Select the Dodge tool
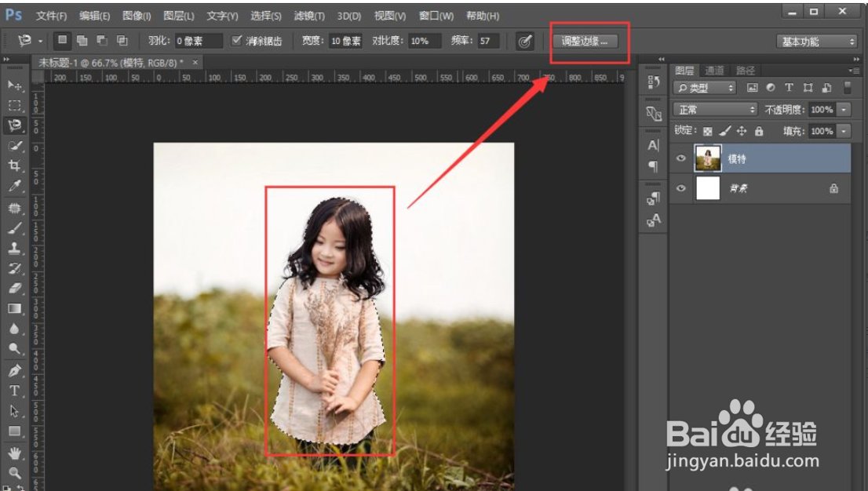 [x=14, y=349]
